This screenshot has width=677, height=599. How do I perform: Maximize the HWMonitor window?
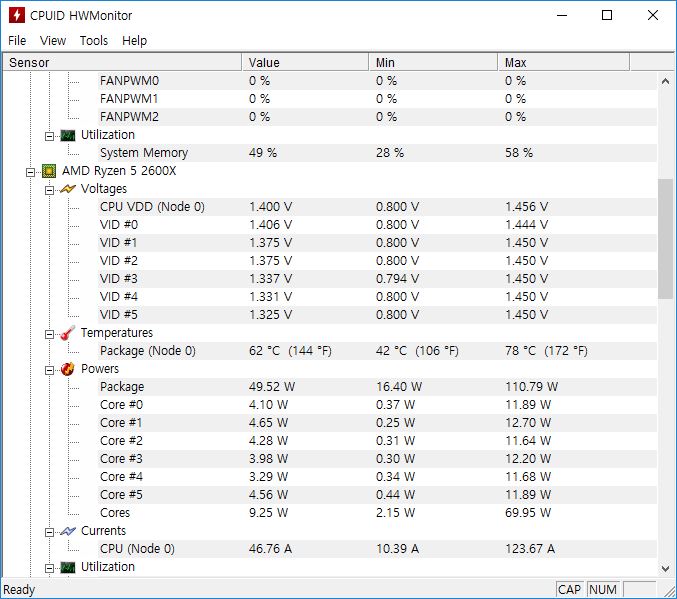(x=607, y=16)
